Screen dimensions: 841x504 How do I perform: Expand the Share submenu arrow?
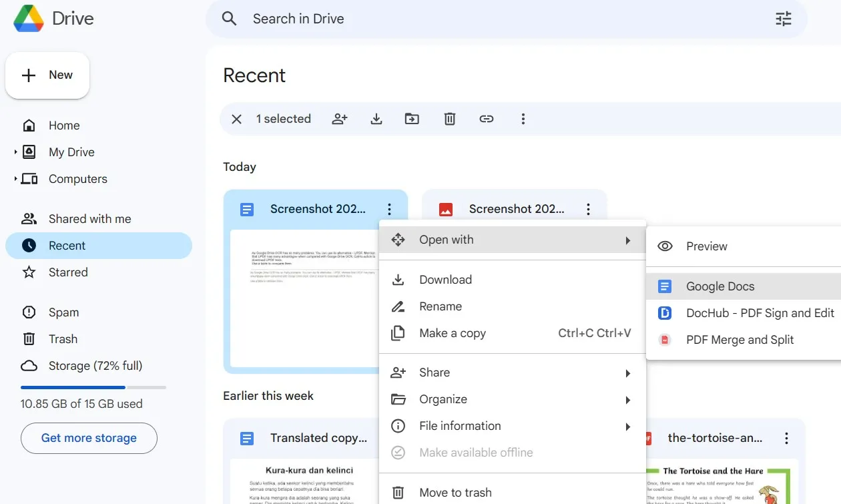[x=627, y=372]
